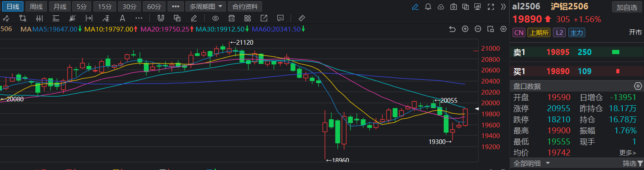644x170 pixels.
Task: Zoom in the chart with plus icon
Action: pyautogui.click(x=465, y=29)
